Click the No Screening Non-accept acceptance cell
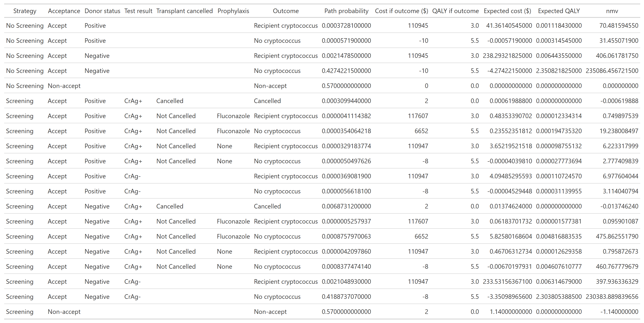644x323 pixels. [x=64, y=86]
